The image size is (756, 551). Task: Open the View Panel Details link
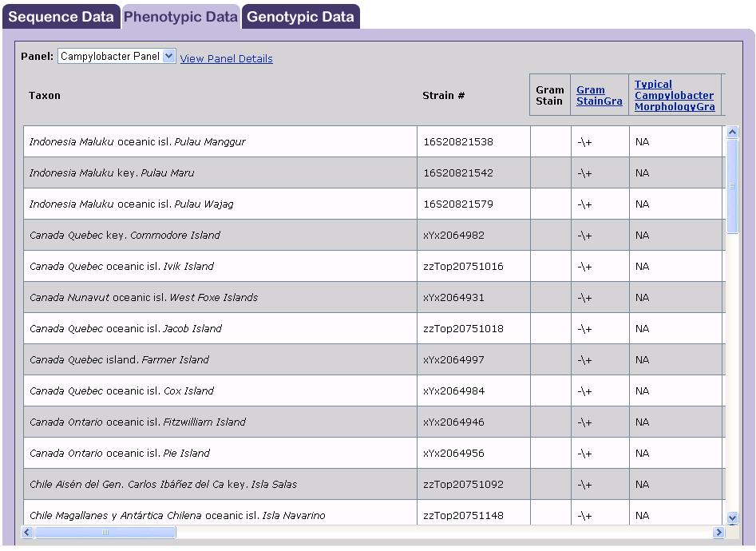pos(226,58)
